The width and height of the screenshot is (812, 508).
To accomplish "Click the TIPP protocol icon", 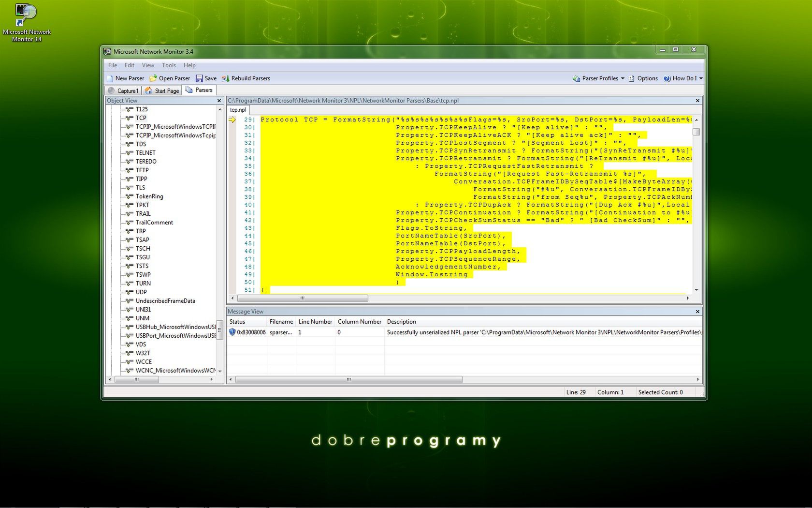I will tap(130, 179).
